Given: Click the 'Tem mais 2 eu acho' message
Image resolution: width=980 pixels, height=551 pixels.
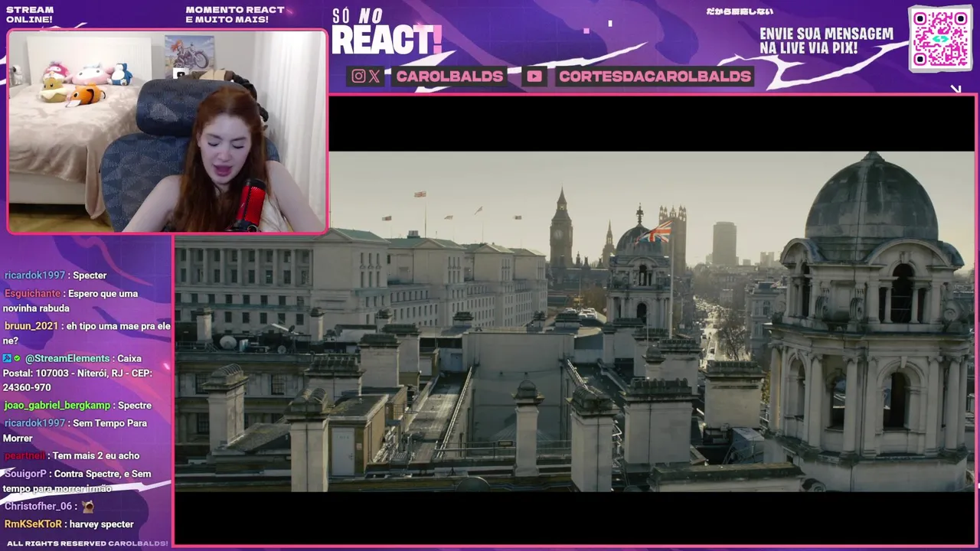Looking at the screenshot, I should (x=96, y=455).
